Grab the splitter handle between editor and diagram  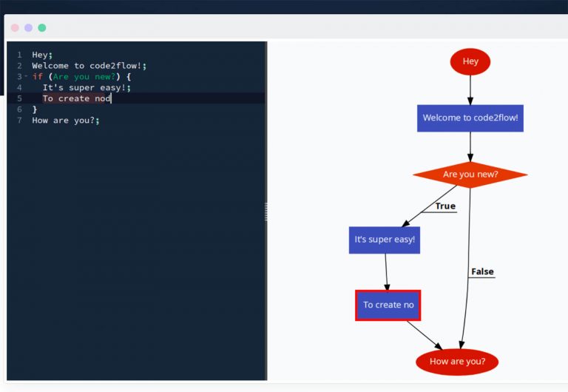click(x=266, y=212)
